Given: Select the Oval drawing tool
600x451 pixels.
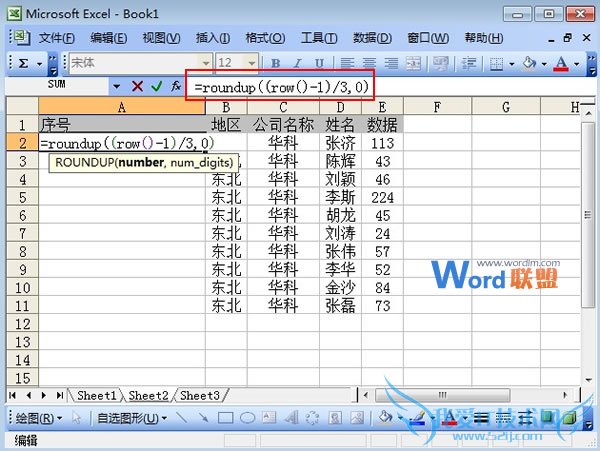Looking at the screenshot, I should (248, 418).
